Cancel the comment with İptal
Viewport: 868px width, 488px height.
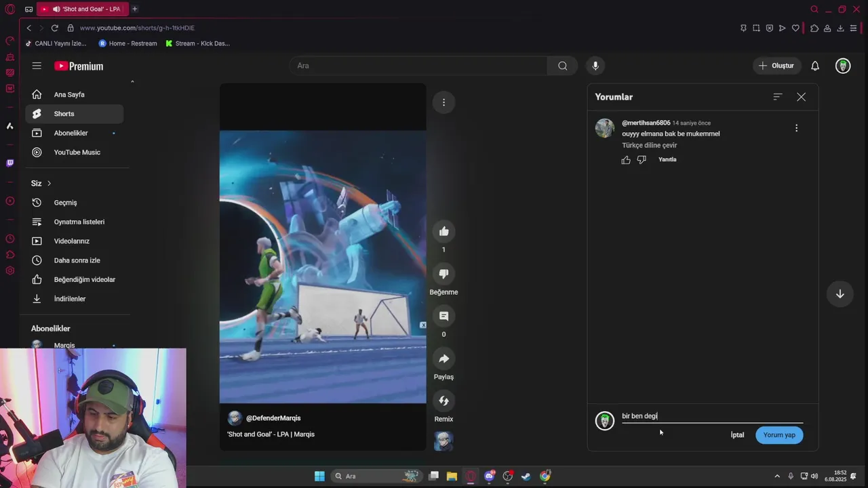737,435
